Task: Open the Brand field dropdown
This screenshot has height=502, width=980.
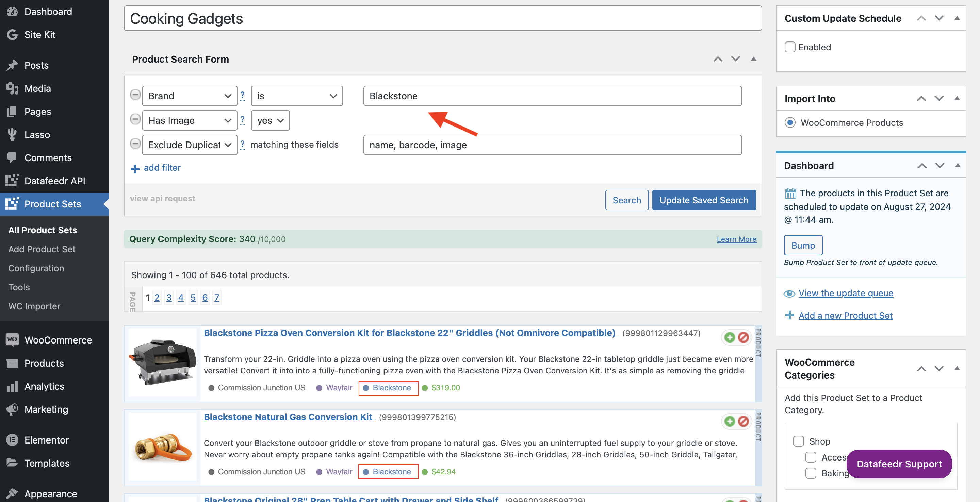Action: (x=190, y=96)
